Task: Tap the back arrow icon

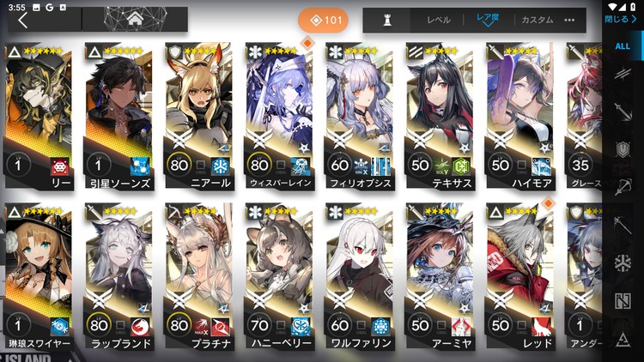Action: (23, 20)
